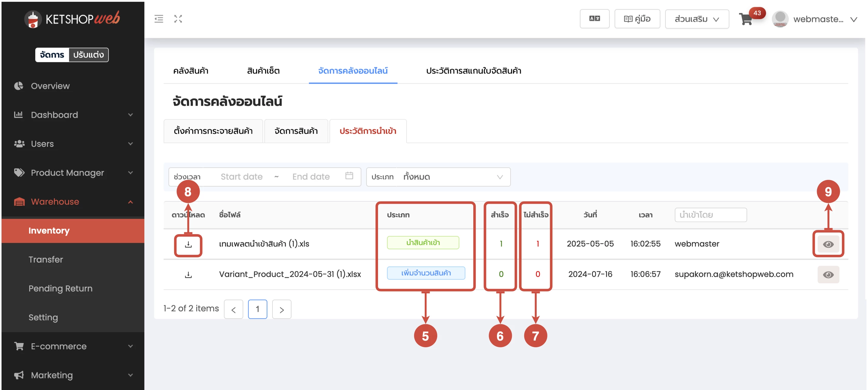The width and height of the screenshot is (868, 390).
Task: Switch to คลังสินค้า tab
Action: click(191, 71)
